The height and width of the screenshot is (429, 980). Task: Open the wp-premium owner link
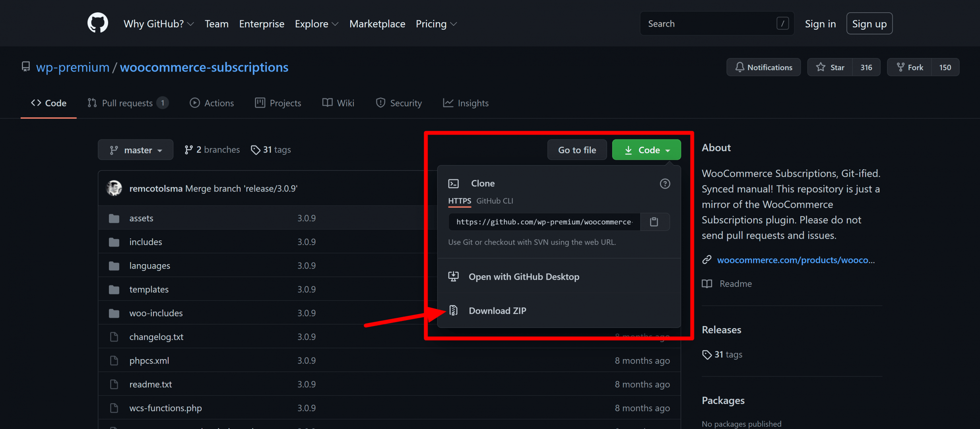coord(73,67)
